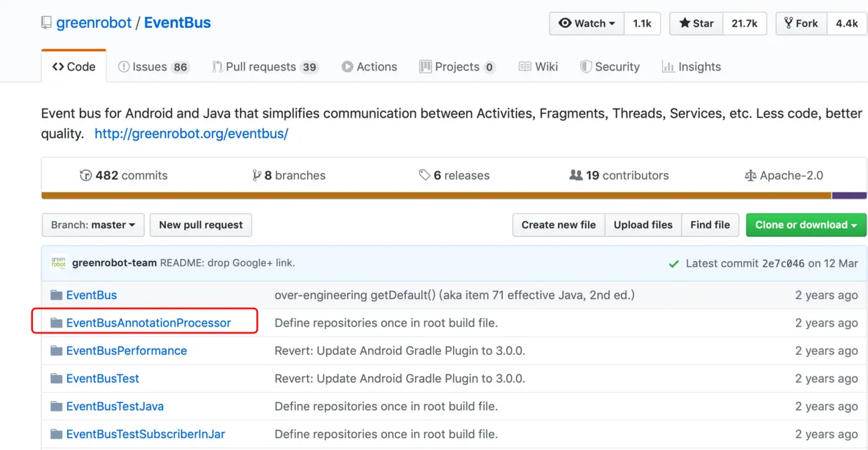
Task: Open the Watch dropdown button
Action: click(x=587, y=23)
